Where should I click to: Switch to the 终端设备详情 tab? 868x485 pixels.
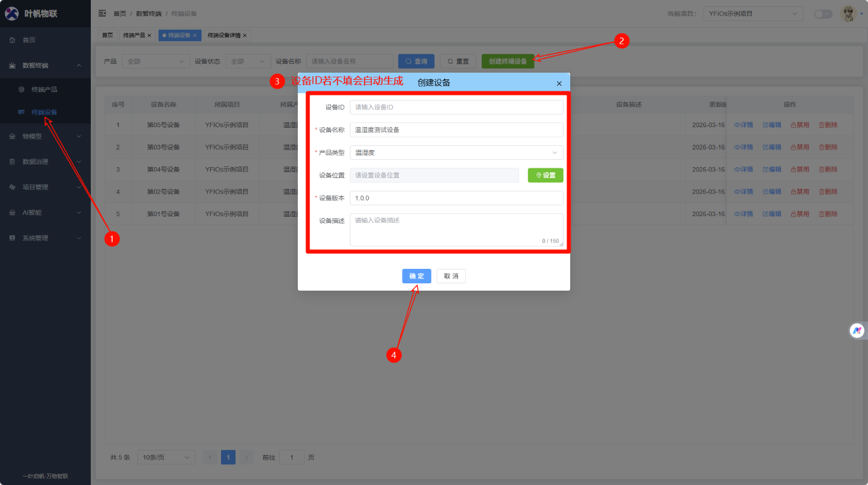tap(223, 36)
